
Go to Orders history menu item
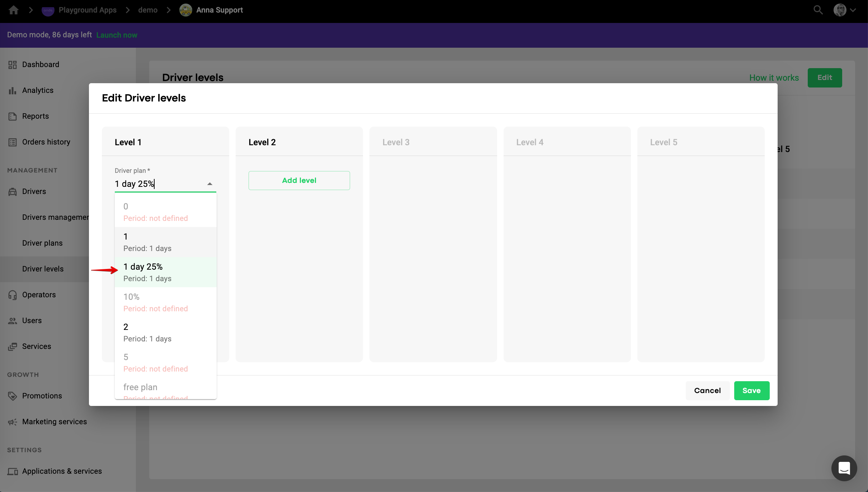46,142
